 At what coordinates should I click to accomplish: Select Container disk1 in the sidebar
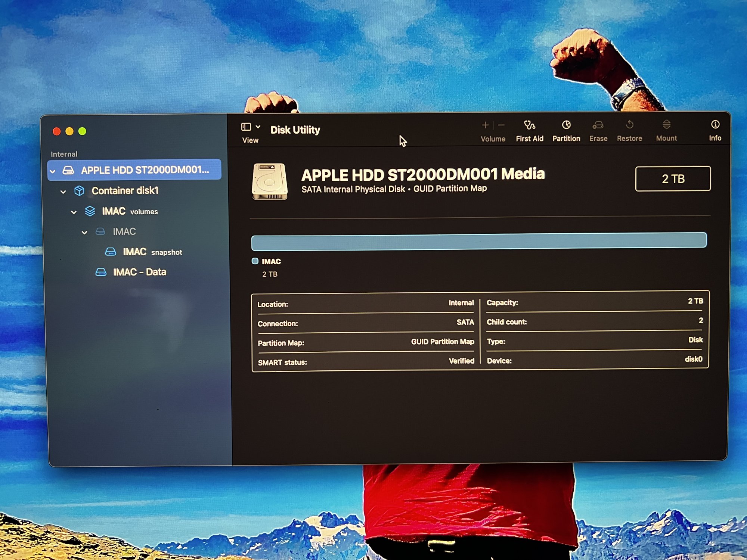125,191
